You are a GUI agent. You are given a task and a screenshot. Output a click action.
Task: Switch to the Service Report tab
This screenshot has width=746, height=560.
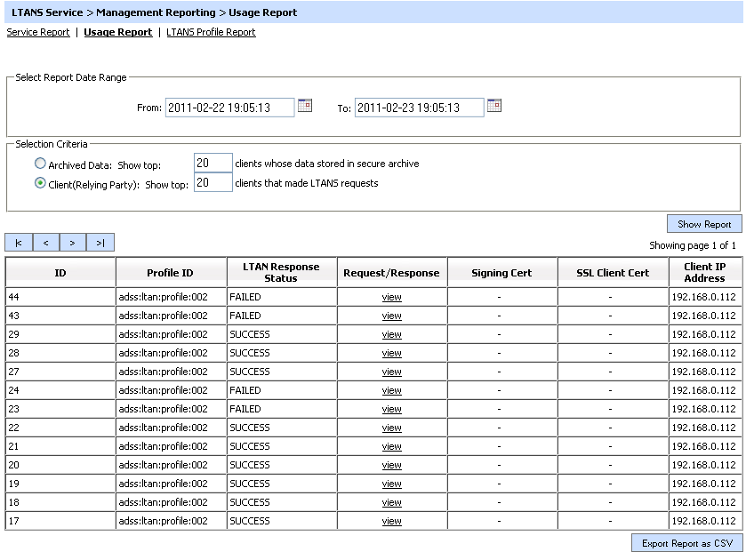(38, 32)
